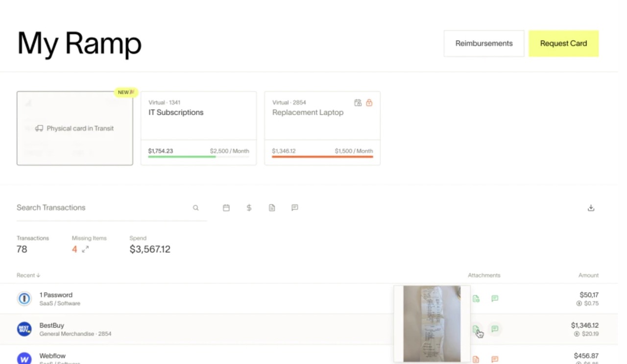Open the Webflow missing memo icon
Screen dimensions: 627x364
tap(495, 360)
